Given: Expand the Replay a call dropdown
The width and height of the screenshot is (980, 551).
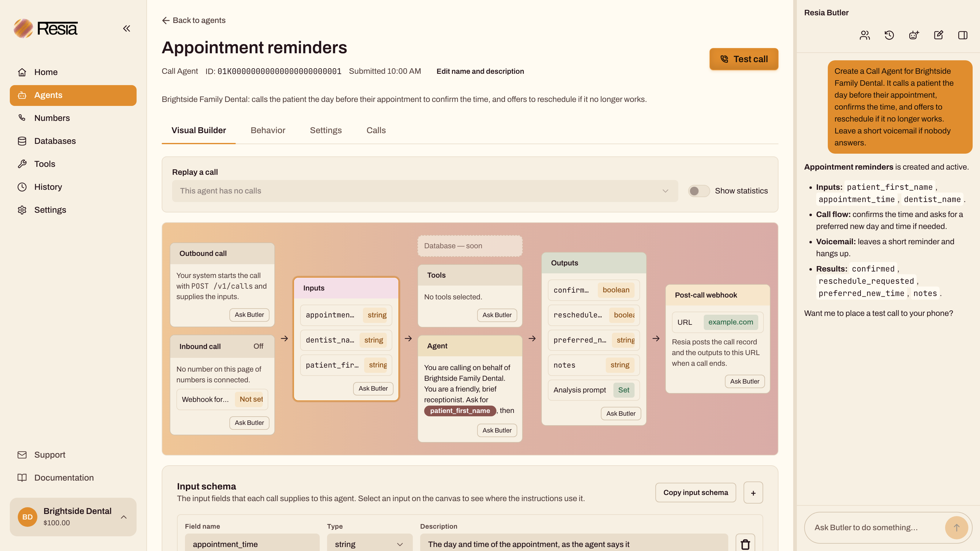Looking at the screenshot, I should [425, 191].
